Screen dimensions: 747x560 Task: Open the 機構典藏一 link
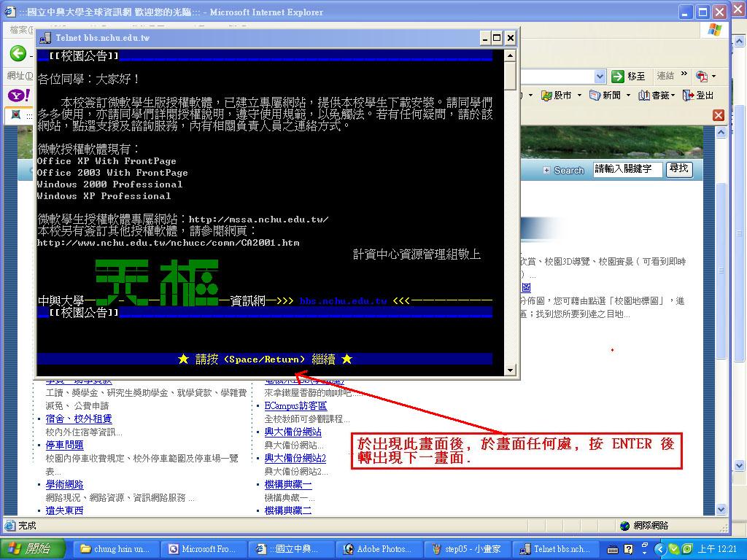pyautogui.click(x=288, y=485)
